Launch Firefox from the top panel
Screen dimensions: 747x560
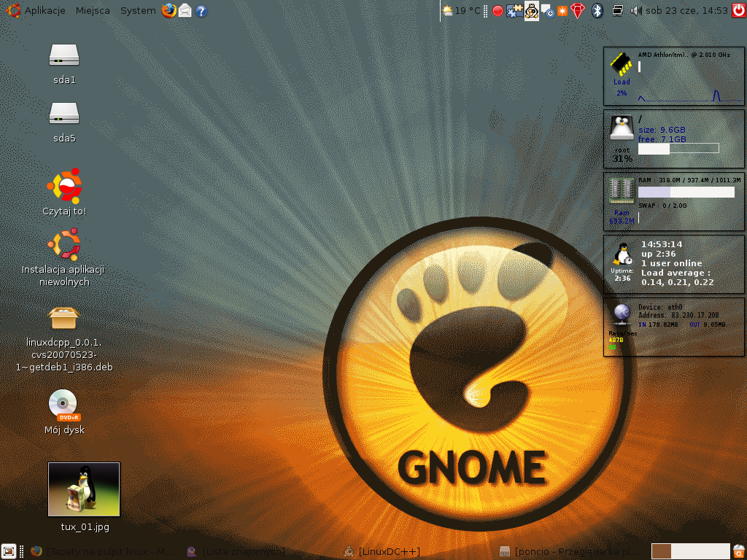(169, 10)
